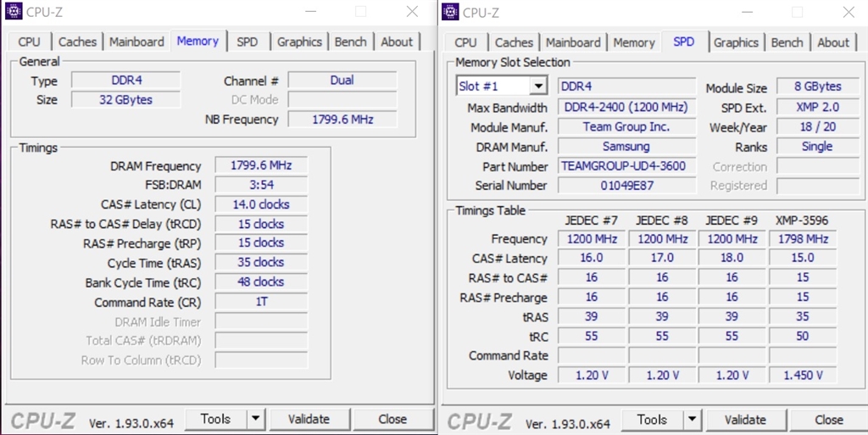Click CPU-Z app icon in left window title bar
868x435 pixels.
pos(14,11)
